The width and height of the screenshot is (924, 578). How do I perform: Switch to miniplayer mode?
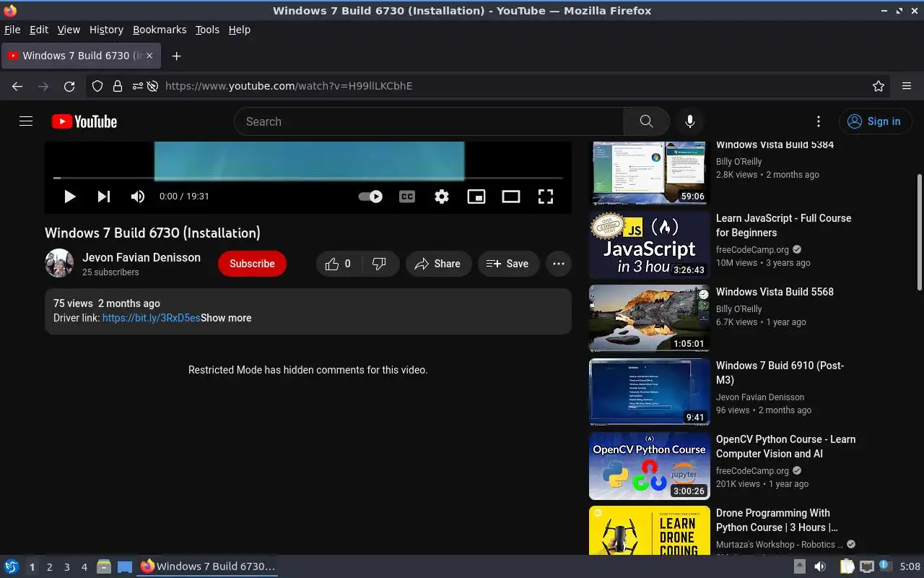click(476, 197)
